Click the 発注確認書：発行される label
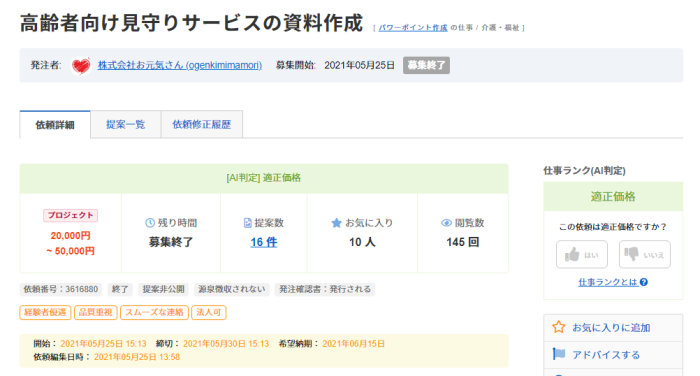Screen dimensions: 700x376 click(x=325, y=289)
